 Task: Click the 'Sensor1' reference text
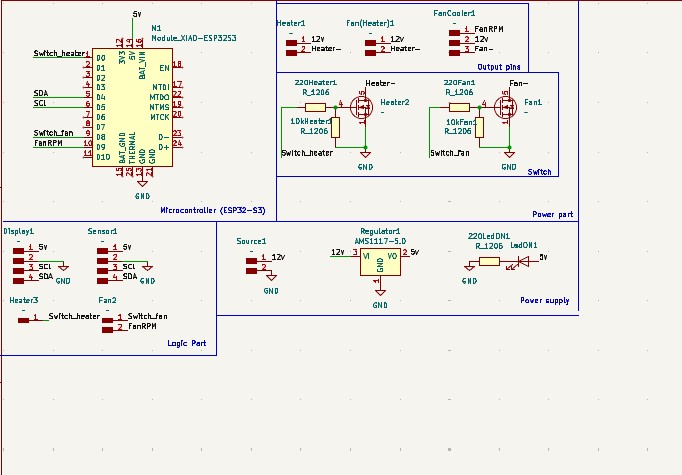click(102, 231)
